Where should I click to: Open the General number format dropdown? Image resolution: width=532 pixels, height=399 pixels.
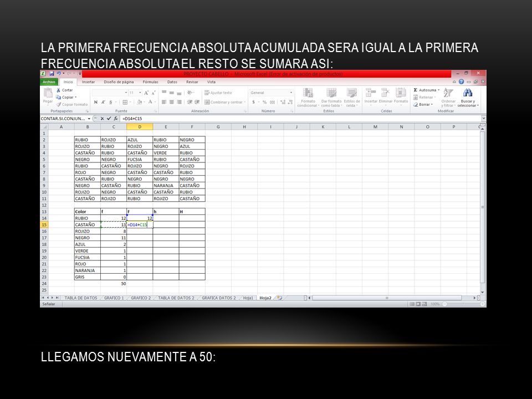coord(291,93)
